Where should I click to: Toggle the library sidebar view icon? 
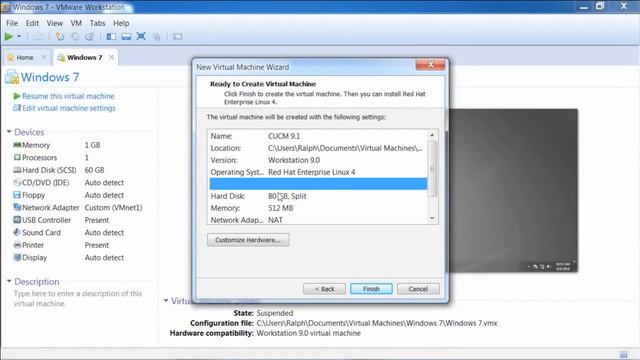111,37
